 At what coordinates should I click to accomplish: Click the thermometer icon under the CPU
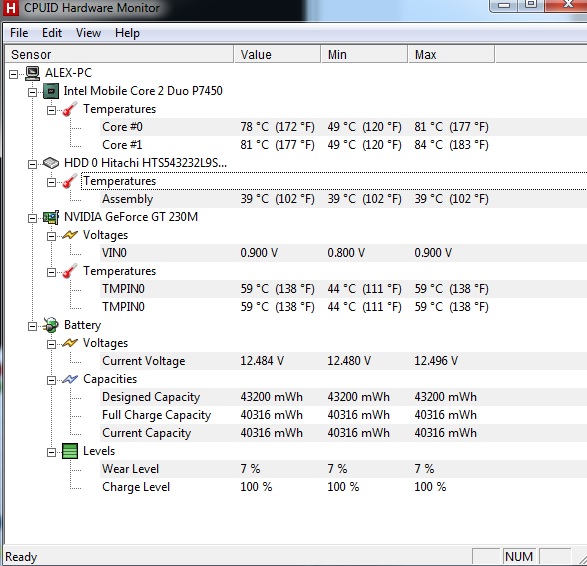[70, 109]
